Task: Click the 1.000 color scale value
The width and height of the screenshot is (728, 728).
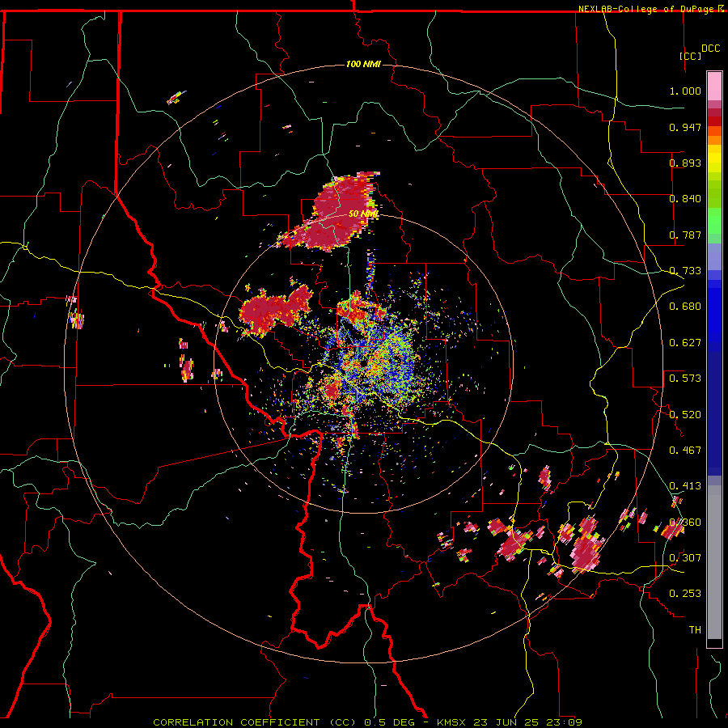Action: click(685, 91)
